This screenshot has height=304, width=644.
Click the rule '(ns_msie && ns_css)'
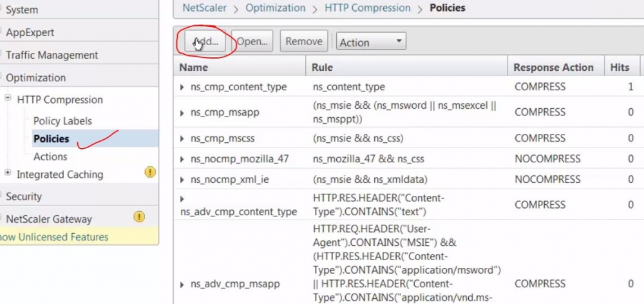coord(358,139)
